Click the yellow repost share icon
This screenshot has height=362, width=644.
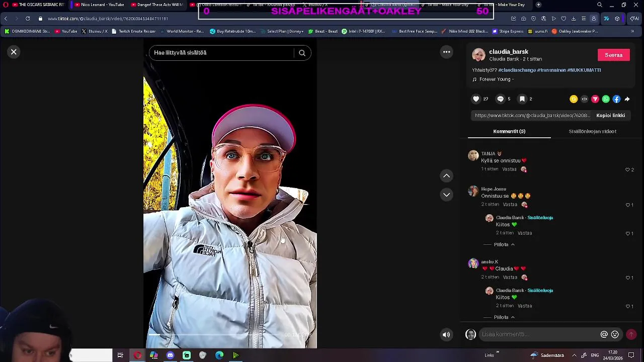[x=574, y=99]
